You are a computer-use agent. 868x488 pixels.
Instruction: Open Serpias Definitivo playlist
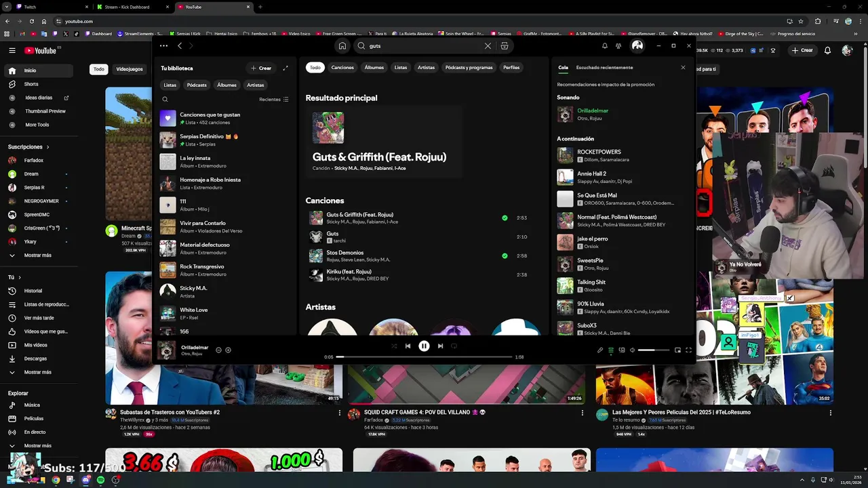[x=224, y=140]
